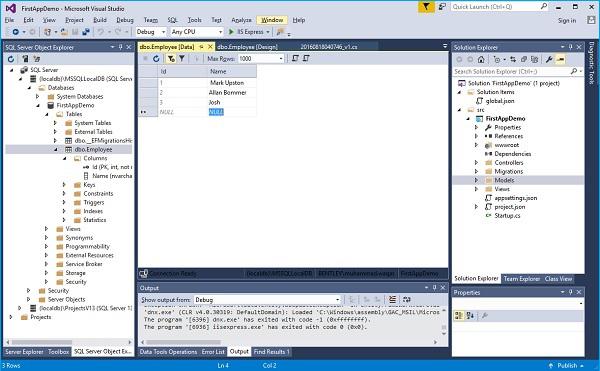The image size is (600, 371).
Task: Click Collapse All icon in Solution Explorer
Action: (524, 59)
